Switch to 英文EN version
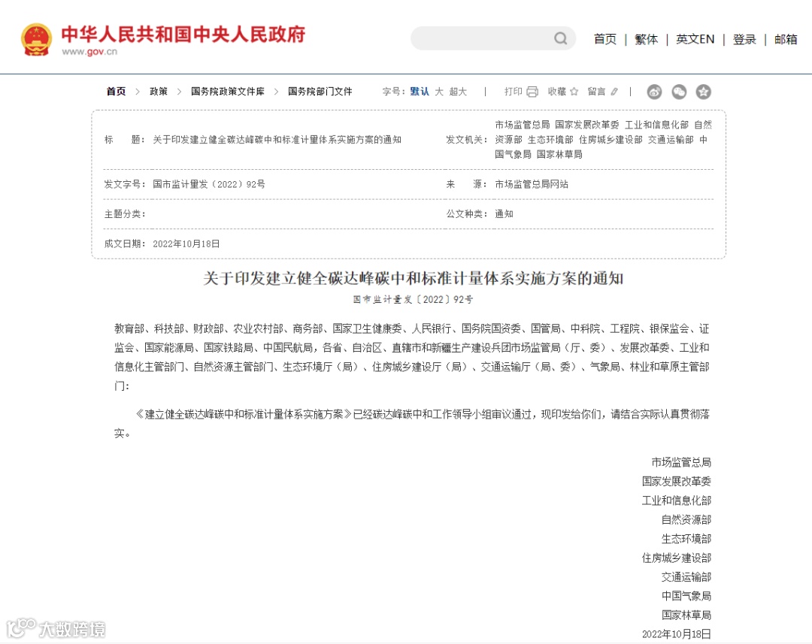Viewport: 812px width, 644px height. coord(695,39)
